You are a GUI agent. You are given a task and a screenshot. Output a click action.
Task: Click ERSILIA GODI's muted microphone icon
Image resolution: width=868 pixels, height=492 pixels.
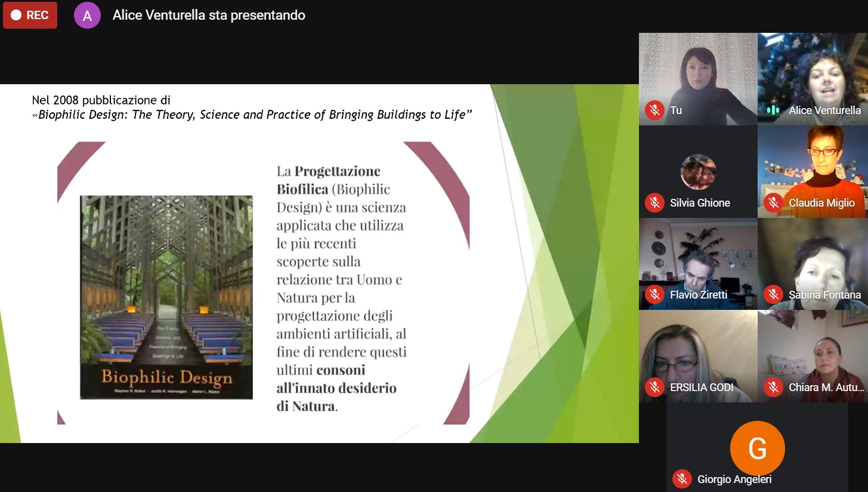[654, 388]
